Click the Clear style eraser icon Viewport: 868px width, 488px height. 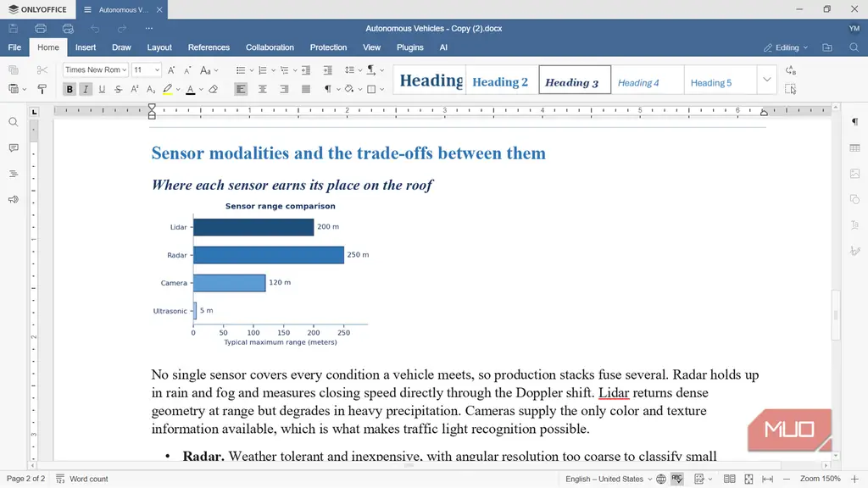coord(213,88)
